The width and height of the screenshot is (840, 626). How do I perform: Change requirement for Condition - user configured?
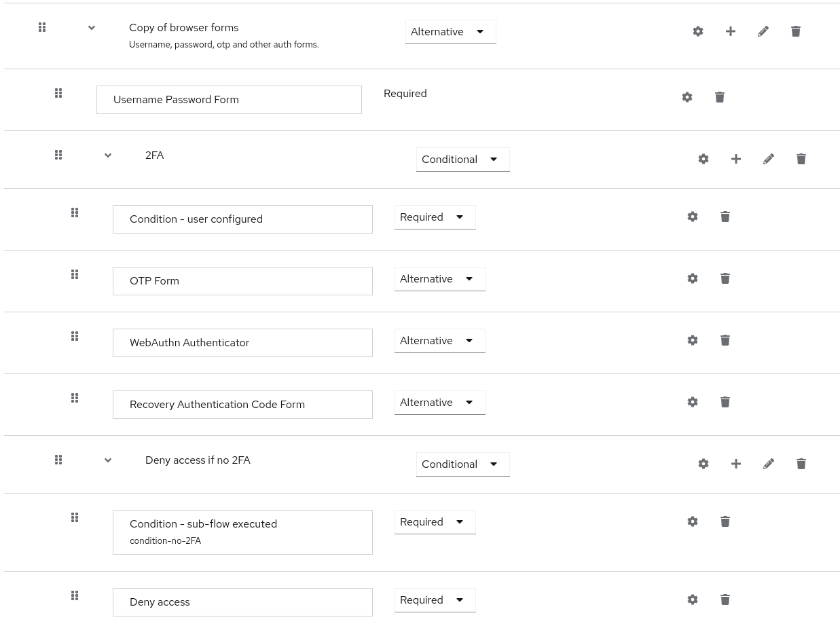435,217
